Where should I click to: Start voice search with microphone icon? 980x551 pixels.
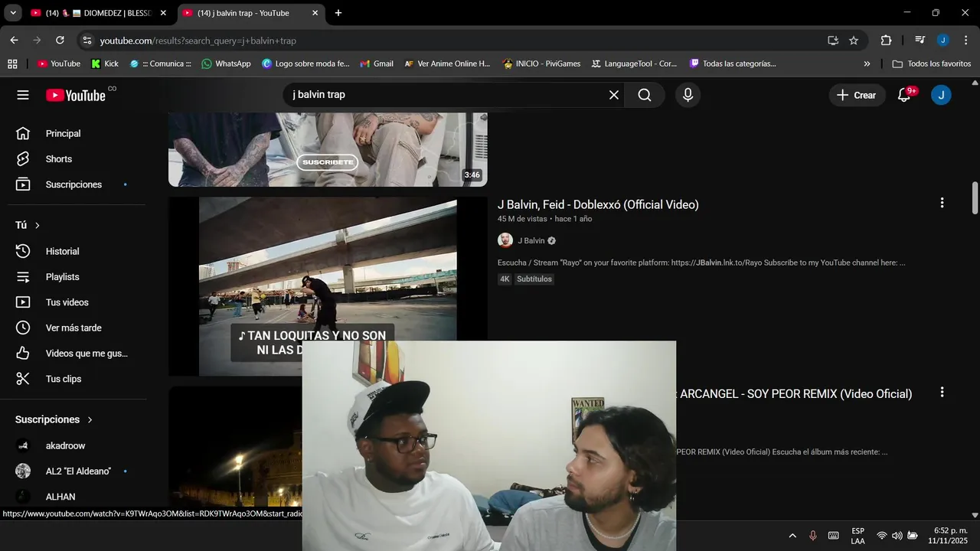(688, 95)
